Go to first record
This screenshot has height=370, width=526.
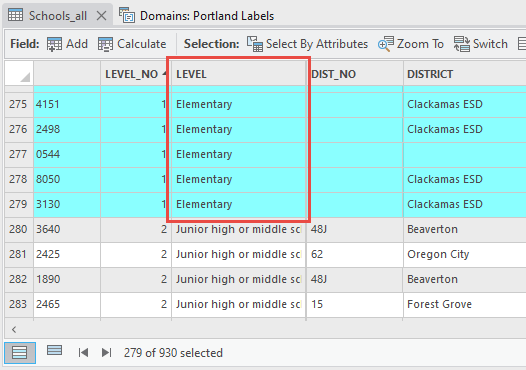tap(83, 353)
